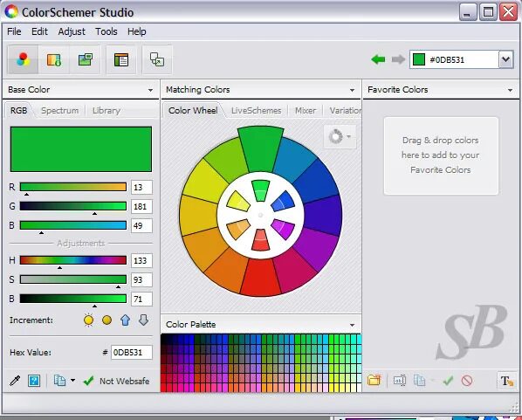The width and height of the screenshot is (522, 420).
Task: Click the Hex Value input field
Action: click(x=132, y=353)
